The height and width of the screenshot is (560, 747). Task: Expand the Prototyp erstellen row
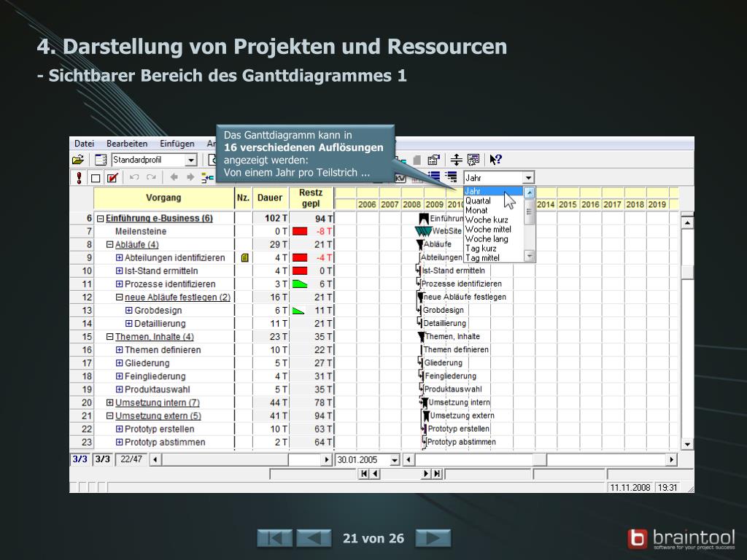click(x=120, y=429)
